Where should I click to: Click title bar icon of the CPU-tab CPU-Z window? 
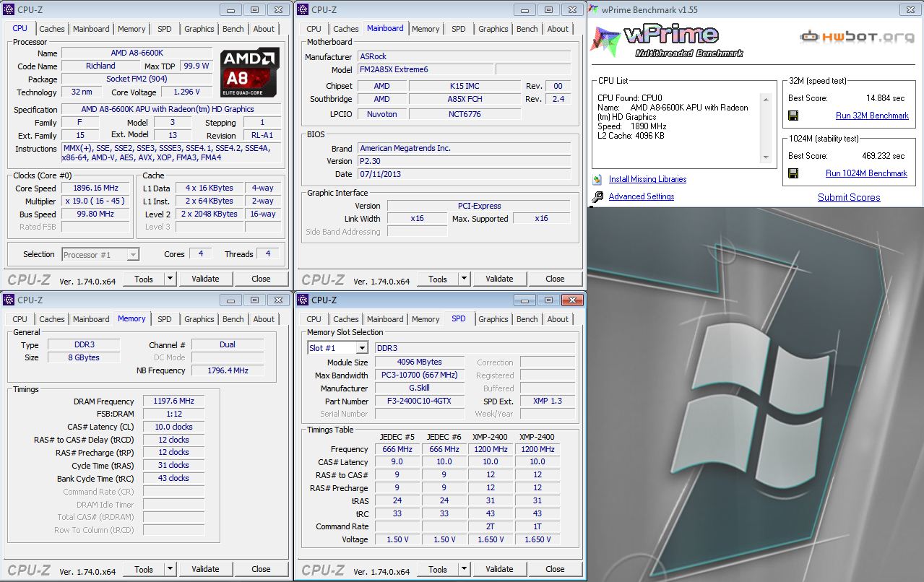pyautogui.click(x=9, y=9)
